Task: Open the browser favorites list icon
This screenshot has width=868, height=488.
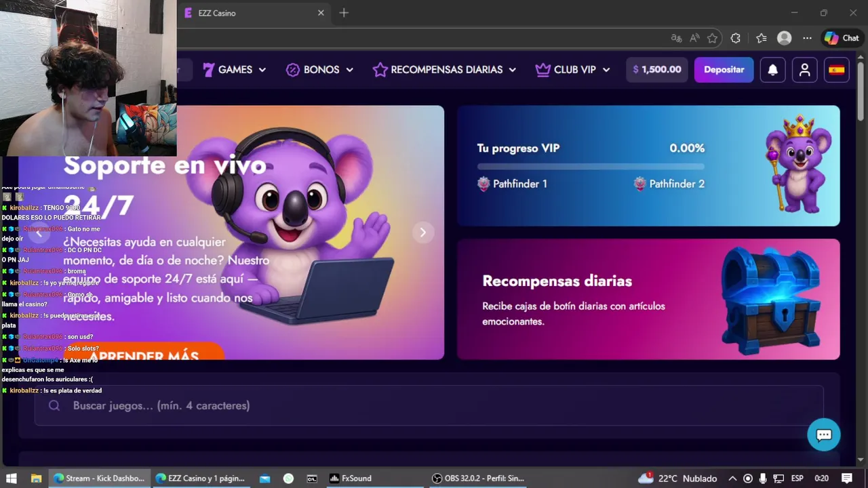Action: (762, 39)
